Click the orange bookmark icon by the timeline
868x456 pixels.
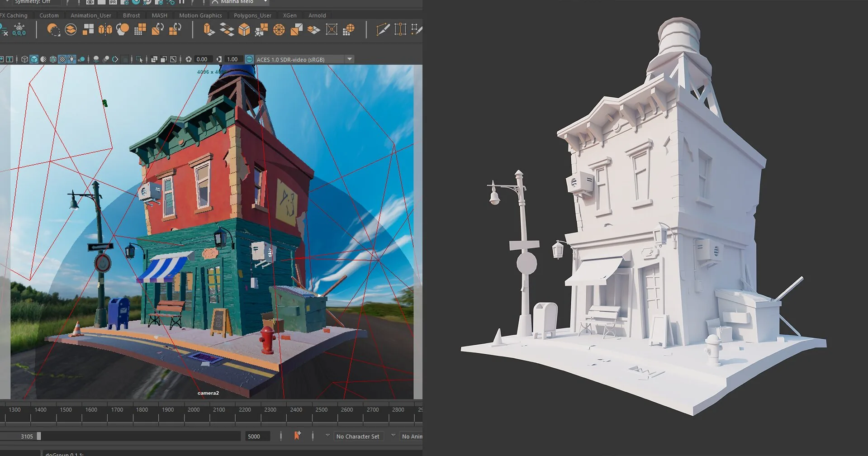[x=297, y=435]
